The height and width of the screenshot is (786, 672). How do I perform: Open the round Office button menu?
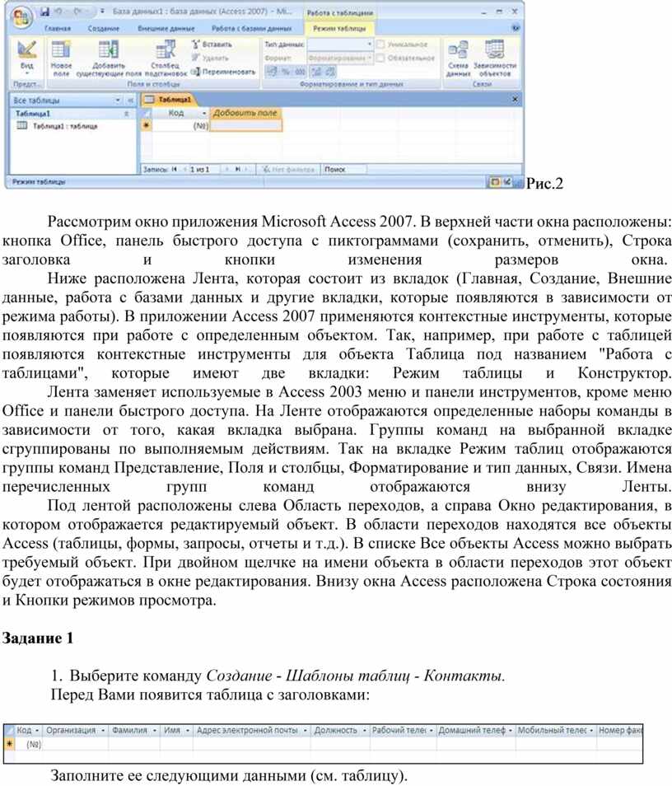[x=21, y=18]
